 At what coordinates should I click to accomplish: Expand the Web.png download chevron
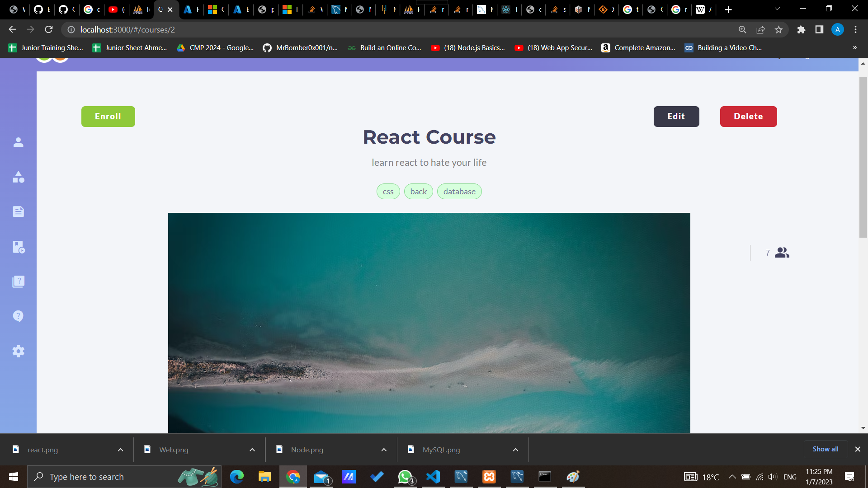click(252, 450)
